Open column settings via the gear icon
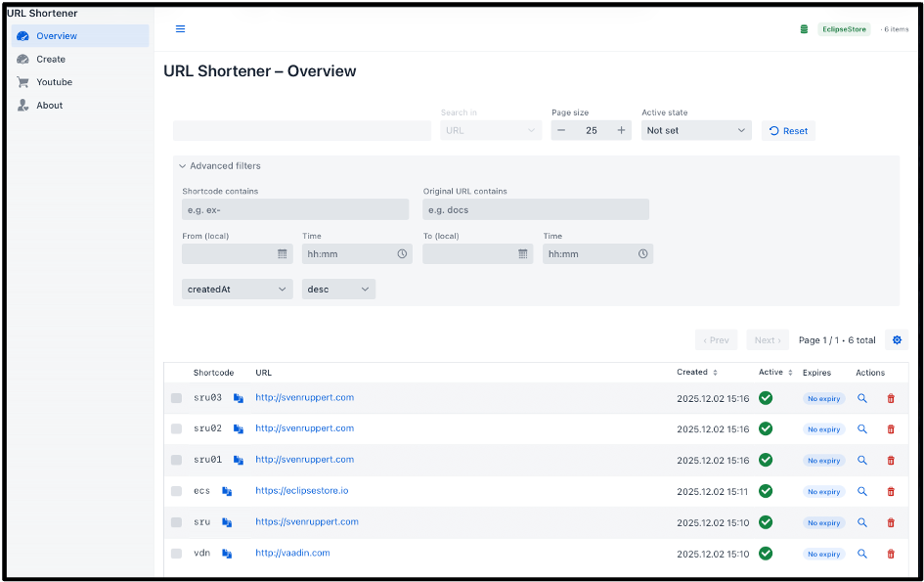The image size is (924, 582). tap(897, 339)
